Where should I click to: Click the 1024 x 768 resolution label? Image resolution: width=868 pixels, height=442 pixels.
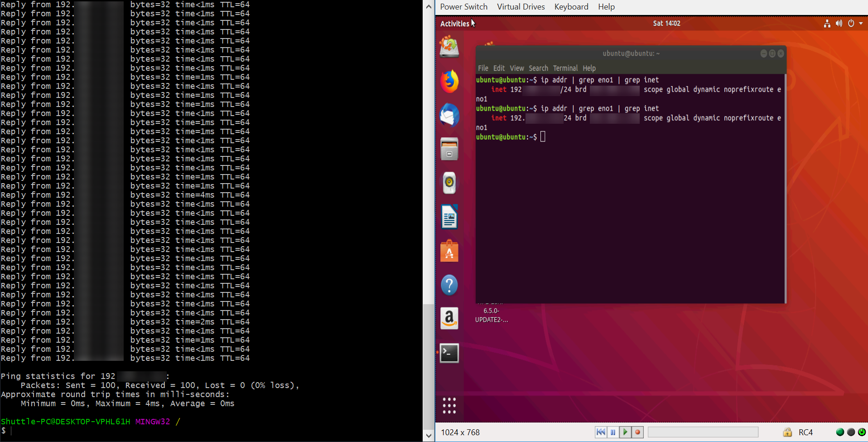coord(460,432)
